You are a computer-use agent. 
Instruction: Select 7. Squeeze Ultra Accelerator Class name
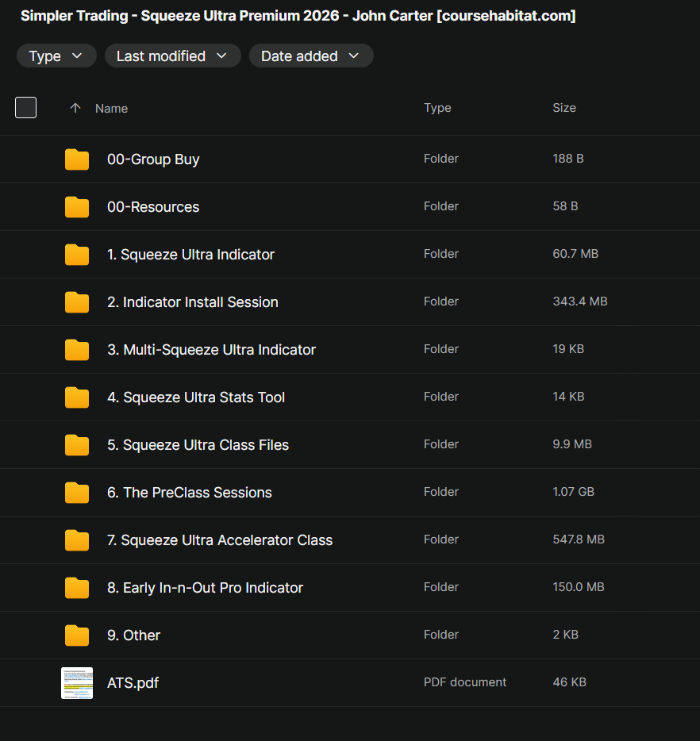pyautogui.click(x=220, y=540)
